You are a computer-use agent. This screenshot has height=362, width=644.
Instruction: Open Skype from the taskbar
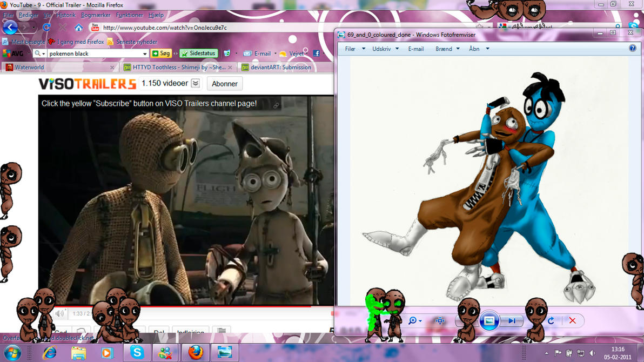137,353
